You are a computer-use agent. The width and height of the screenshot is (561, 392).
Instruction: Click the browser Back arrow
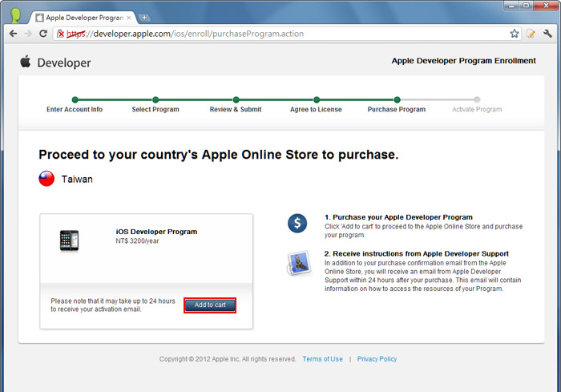tap(14, 34)
